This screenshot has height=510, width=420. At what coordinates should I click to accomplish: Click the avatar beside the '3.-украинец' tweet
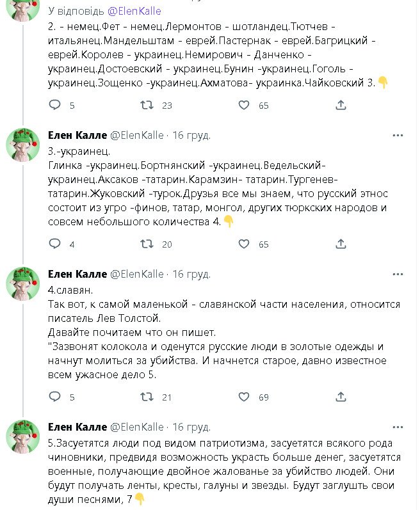[x=23, y=144]
